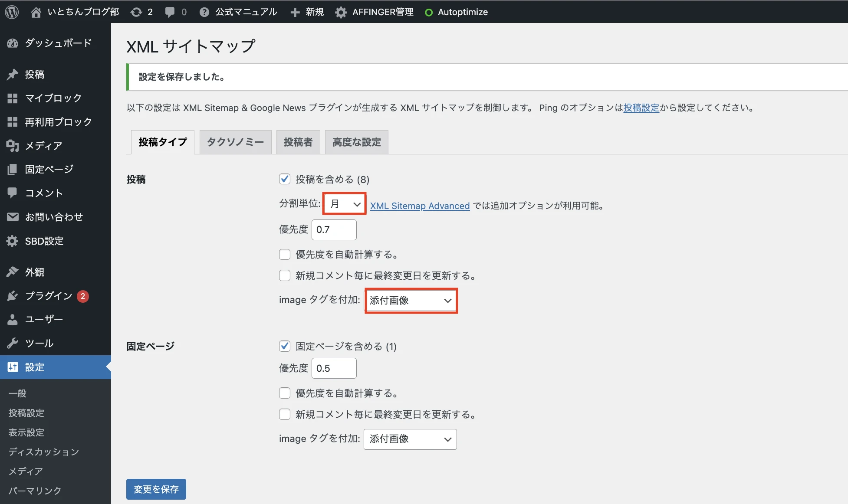Click the XML サイトマップ page heading
Viewport: 848px width, 504px height.
point(191,46)
